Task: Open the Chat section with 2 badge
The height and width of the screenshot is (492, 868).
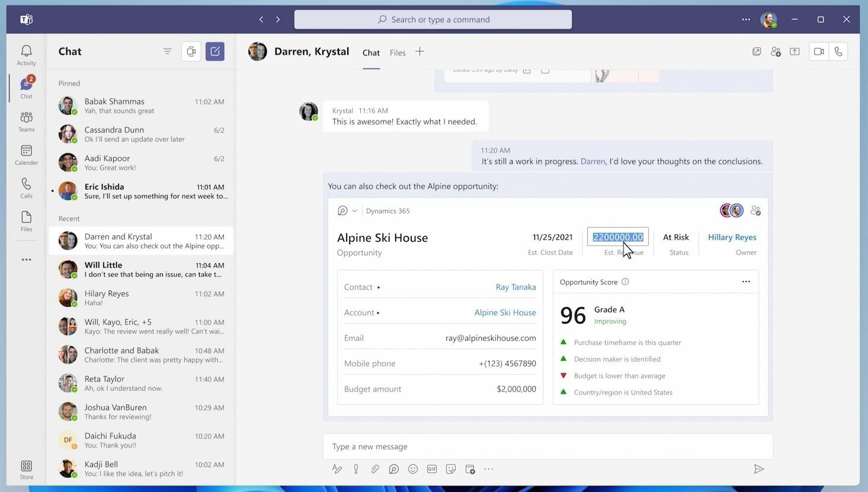Action: click(26, 88)
